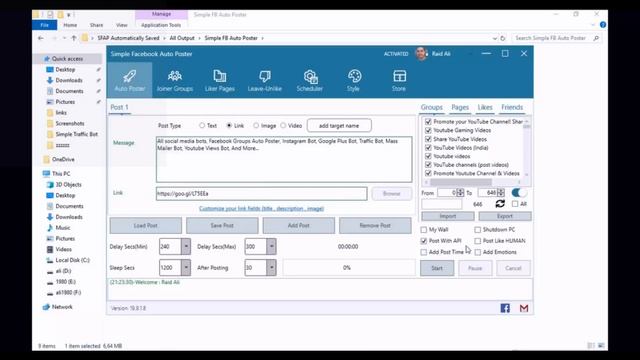This screenshot has height=360, width=640.
Task: Click the Explorer address refresh icon
Action: pos(503,38)
